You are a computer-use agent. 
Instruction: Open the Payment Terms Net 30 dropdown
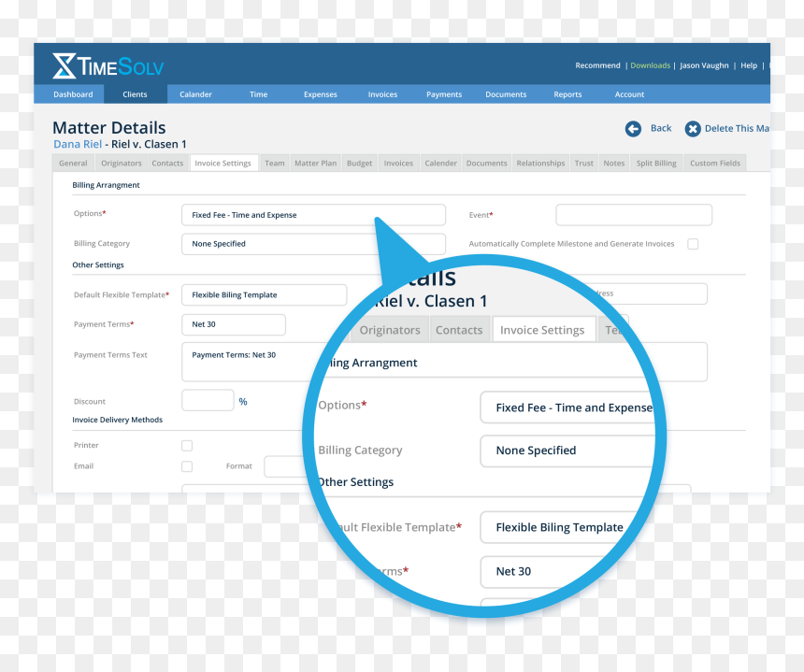coord(234,324)
